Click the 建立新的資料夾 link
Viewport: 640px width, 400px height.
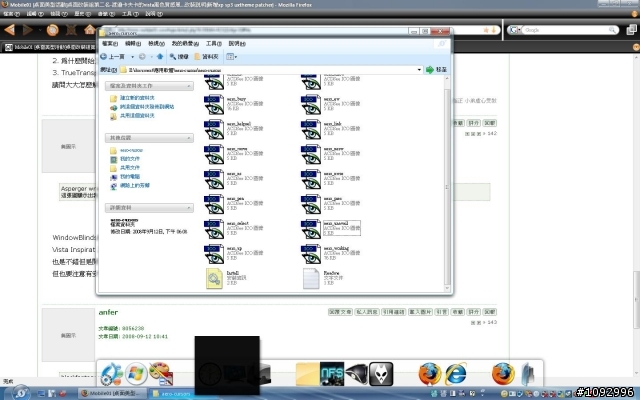[137, 98]
